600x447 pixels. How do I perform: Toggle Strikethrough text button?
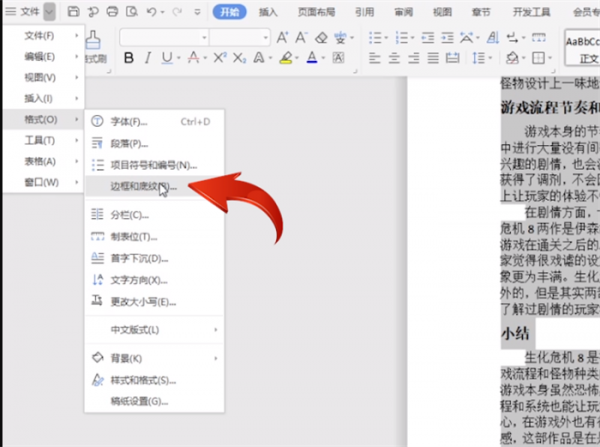click(194, 58)
